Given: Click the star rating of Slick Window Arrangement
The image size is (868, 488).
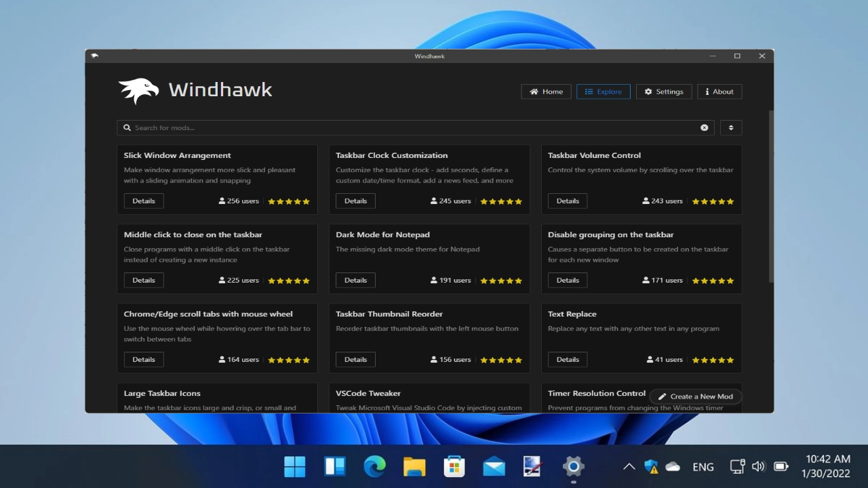Looking at the screenshot, I should click(289, 201).
